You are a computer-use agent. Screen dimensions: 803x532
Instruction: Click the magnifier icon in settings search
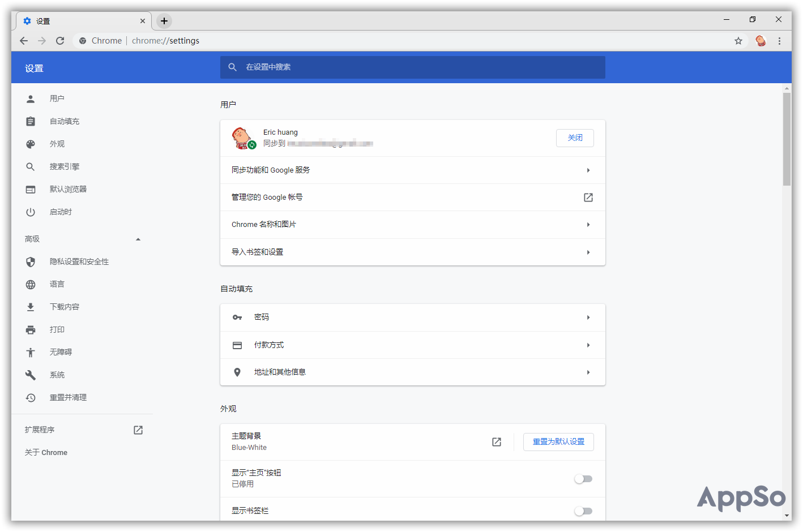pos(232,67)
